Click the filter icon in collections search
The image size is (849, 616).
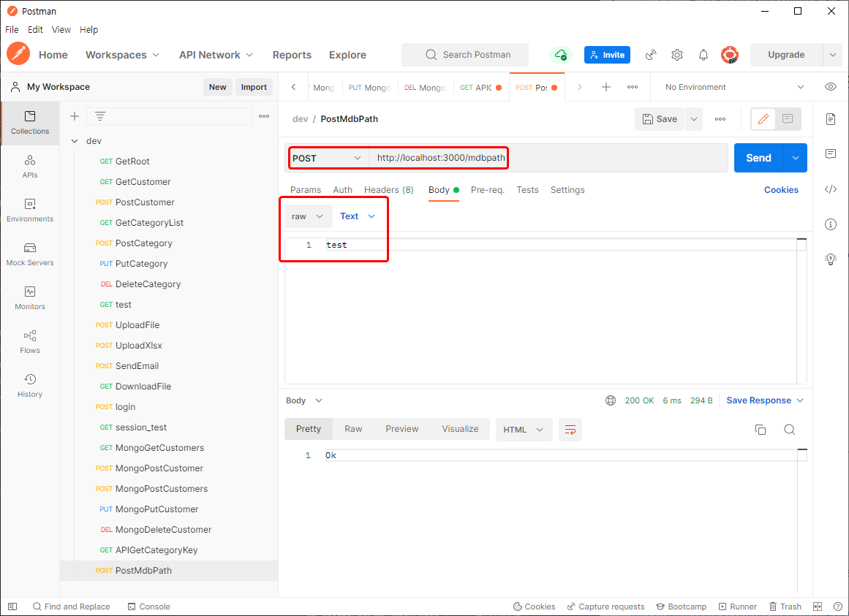point(100,116)
